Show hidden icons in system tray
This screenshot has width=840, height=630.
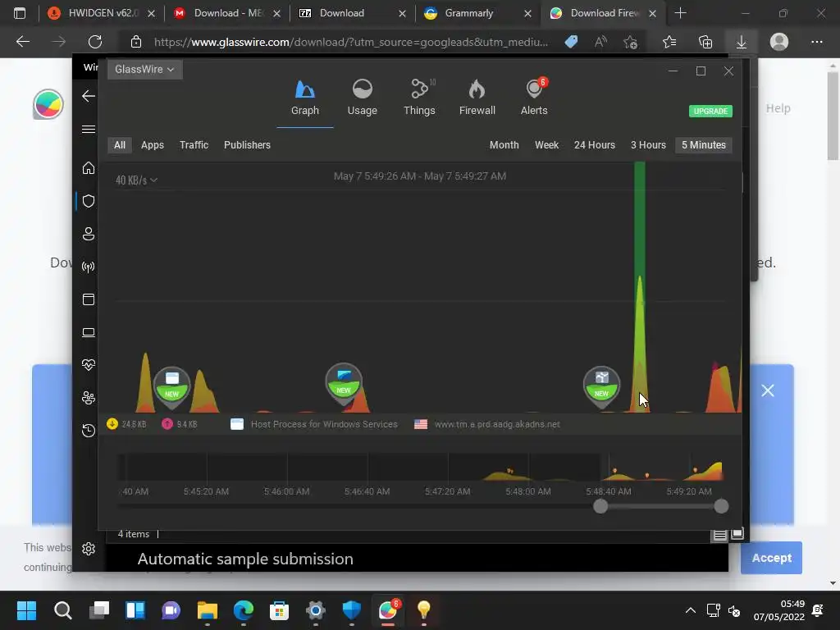[x=691, y=610]
